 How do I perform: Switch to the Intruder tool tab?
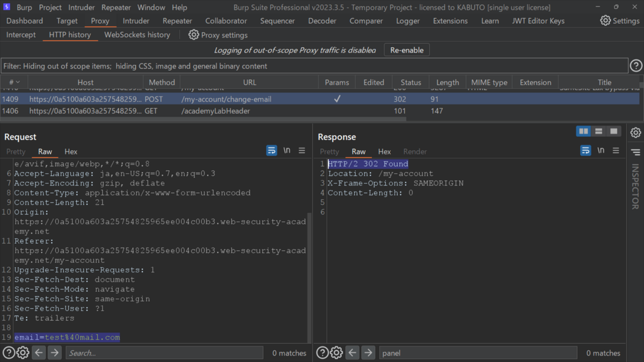click(x=136, y=21)
